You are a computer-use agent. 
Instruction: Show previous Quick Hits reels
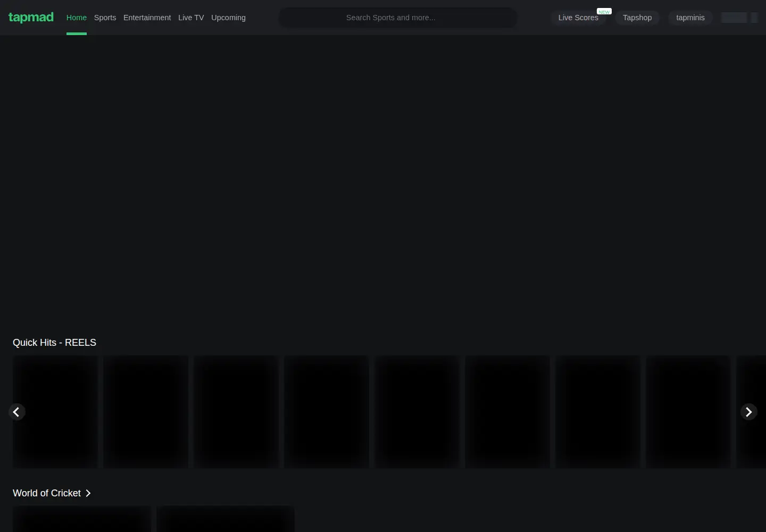click(x=17, y=412)
